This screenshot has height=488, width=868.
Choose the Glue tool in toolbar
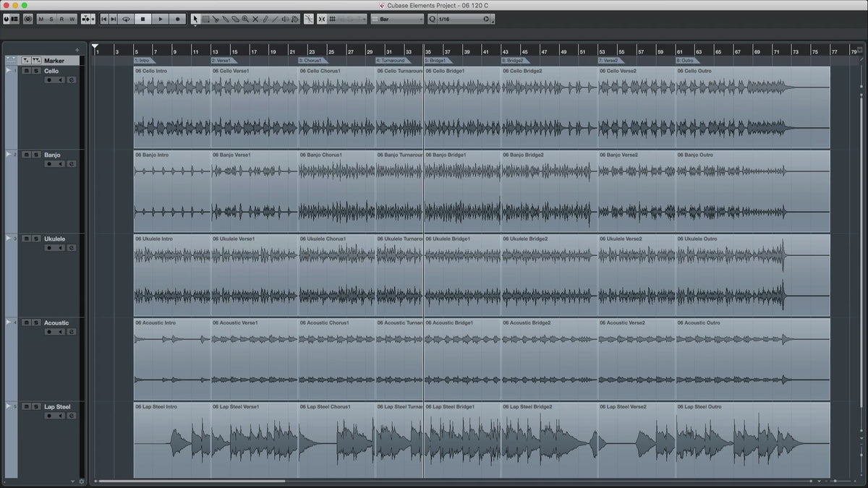(226, 19)
